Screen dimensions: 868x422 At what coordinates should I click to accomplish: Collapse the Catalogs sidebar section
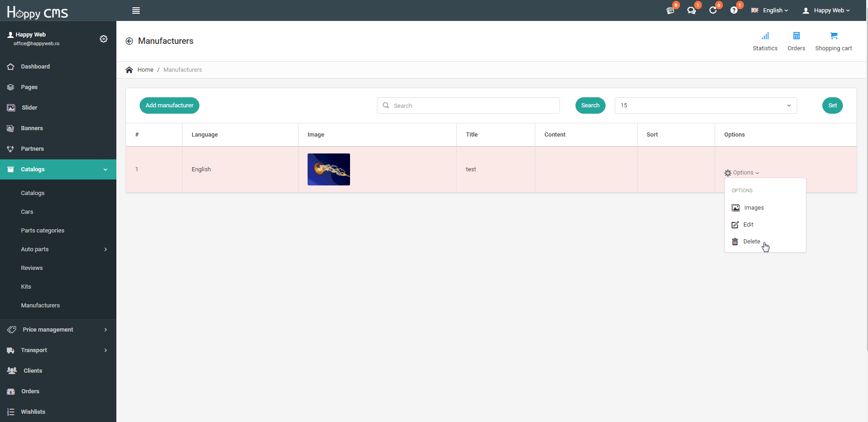coord(58,169)
